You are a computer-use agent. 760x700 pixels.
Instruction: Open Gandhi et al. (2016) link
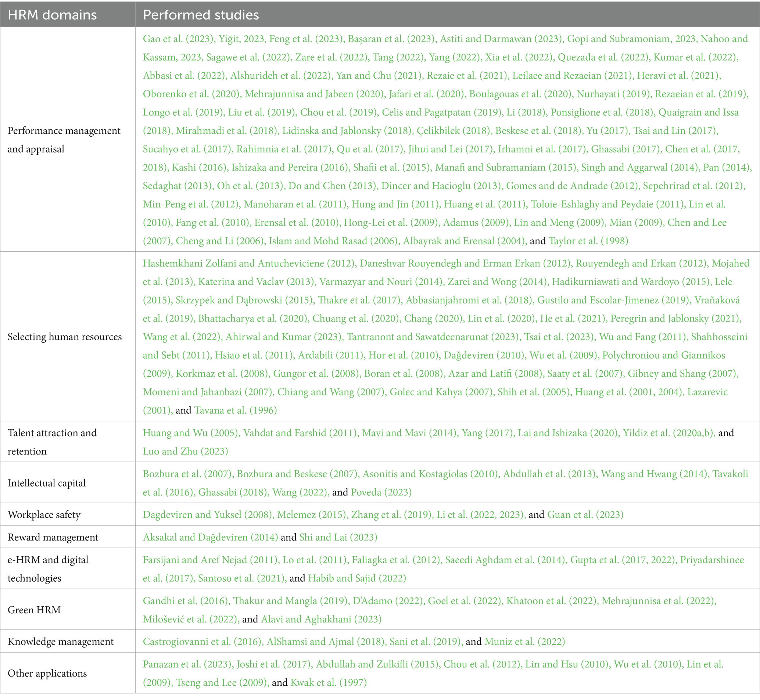tap(186, 600)
